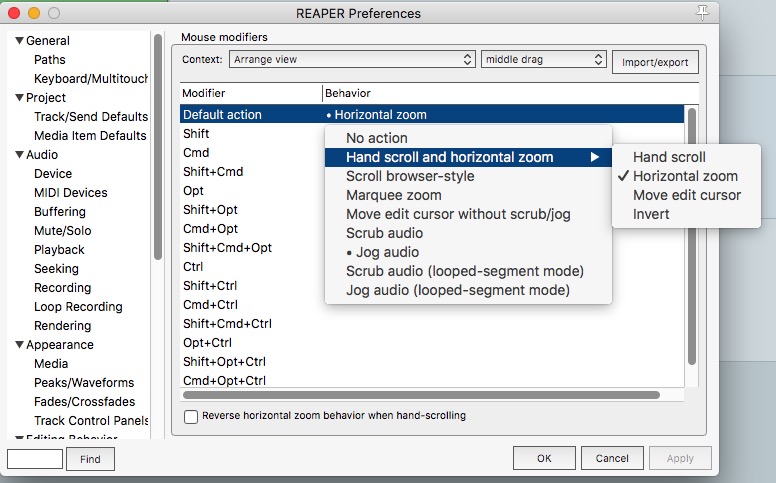Select the Shift+Cmd modifier row

(213, 172)
